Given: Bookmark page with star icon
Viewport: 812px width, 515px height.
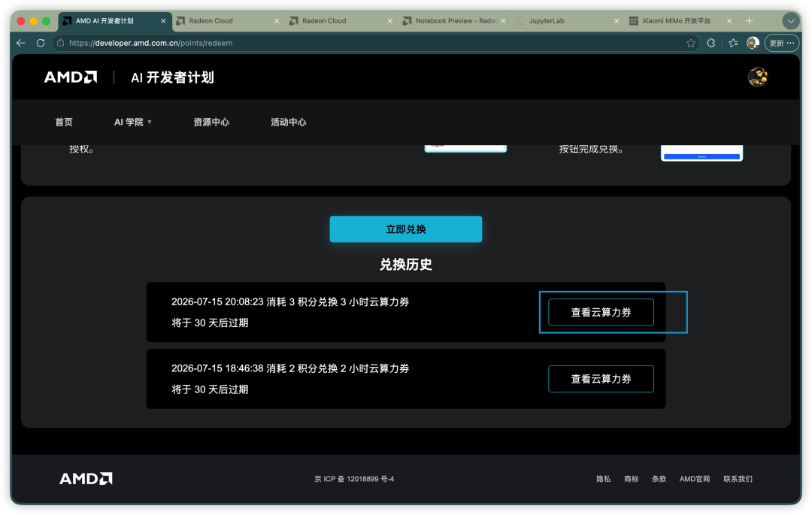Looking at the screenshot, I should (x=691, y=43).
